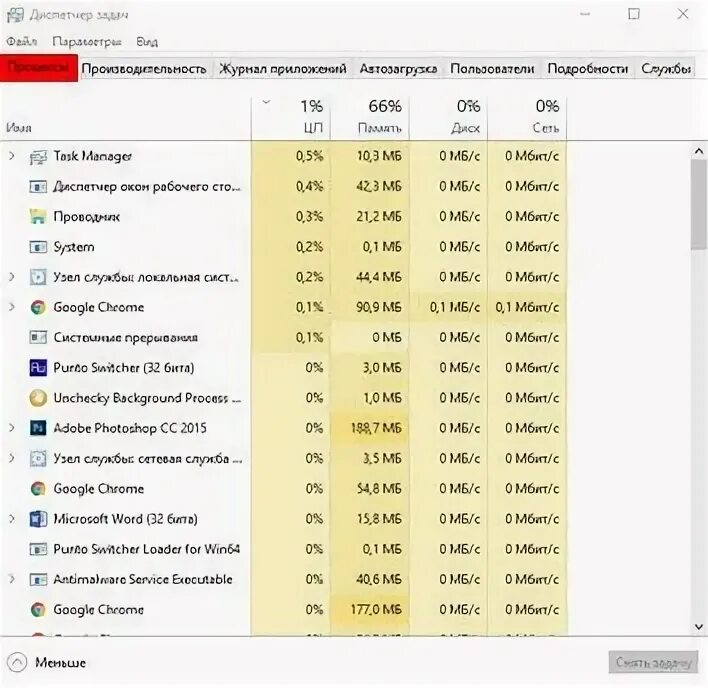Open the Вид menu
The width and height of the screenshot is (708, 688).
pos(147,42)
